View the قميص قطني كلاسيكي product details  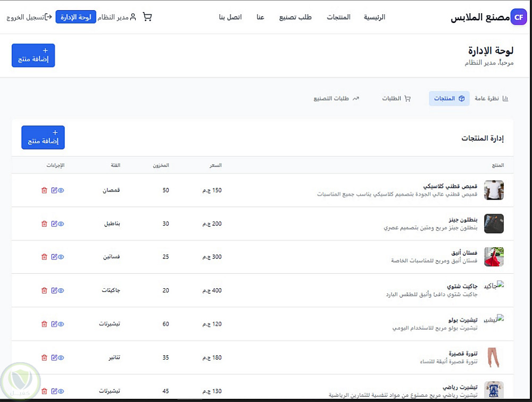pos(61,190)
